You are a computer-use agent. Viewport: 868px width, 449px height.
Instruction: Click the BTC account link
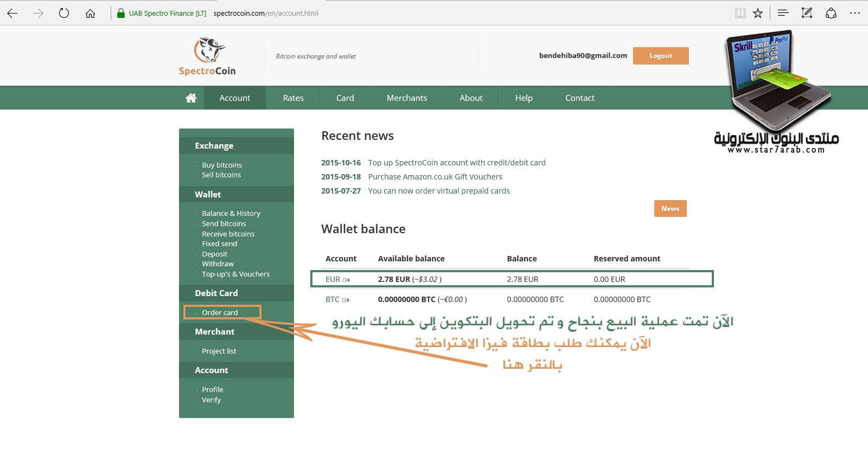tap(333, 299)
